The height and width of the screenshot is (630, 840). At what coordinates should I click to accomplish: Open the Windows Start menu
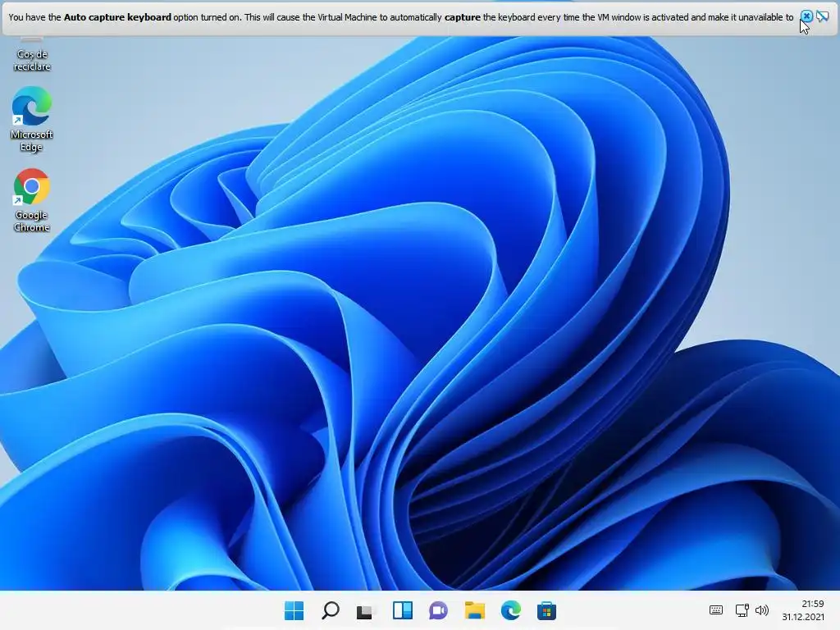tap(294, 610)
